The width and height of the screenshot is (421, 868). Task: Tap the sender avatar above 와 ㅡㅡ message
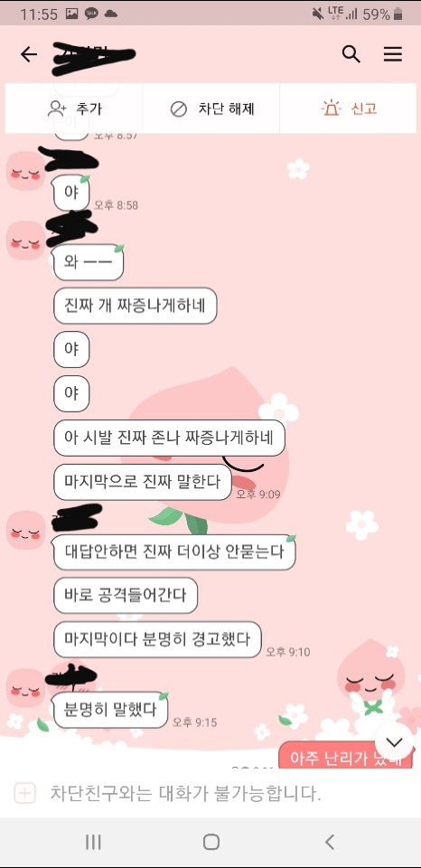click(x=25, y=241)
